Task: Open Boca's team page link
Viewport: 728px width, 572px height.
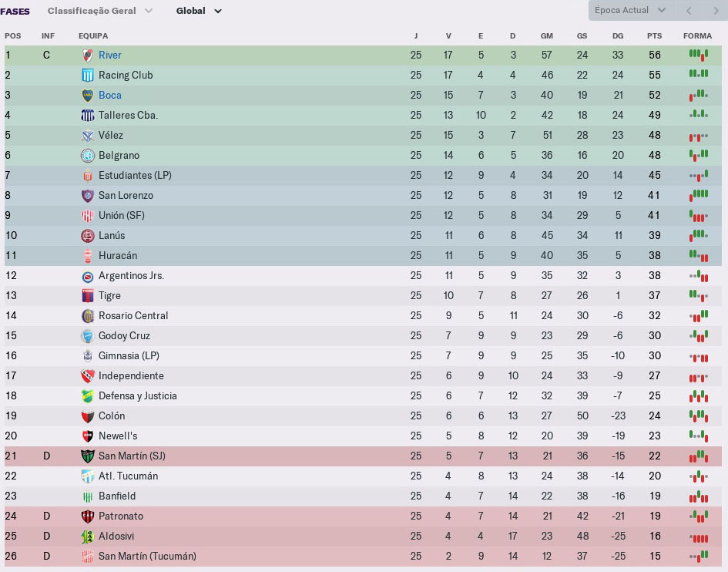Action: coord(109,95)
